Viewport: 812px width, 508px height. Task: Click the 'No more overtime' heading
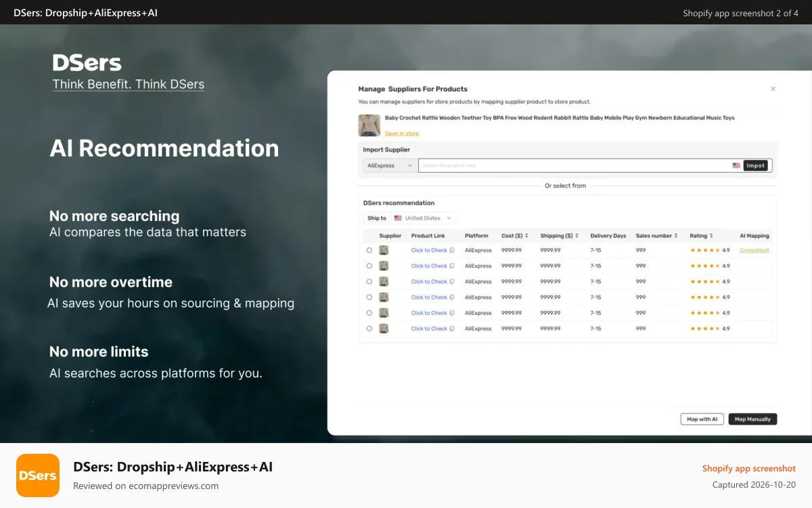click(x=111, y=282)
